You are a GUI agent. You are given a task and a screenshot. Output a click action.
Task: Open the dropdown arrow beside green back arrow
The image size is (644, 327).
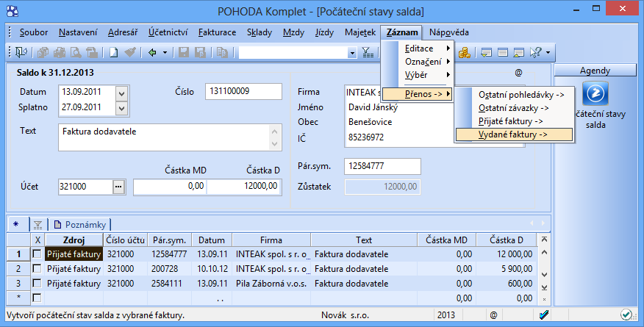click(165, 52)
